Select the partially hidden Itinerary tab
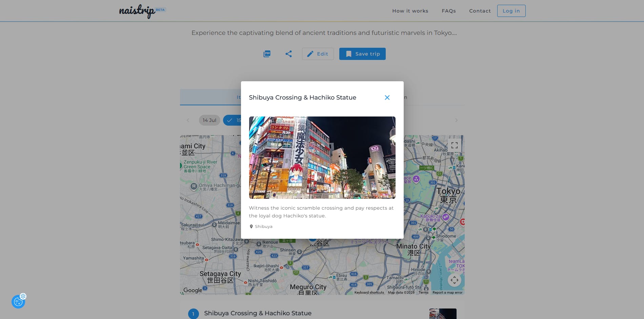The height and width of the screenshot is (319, 644). pyautogui.click(x=210, y=97)
